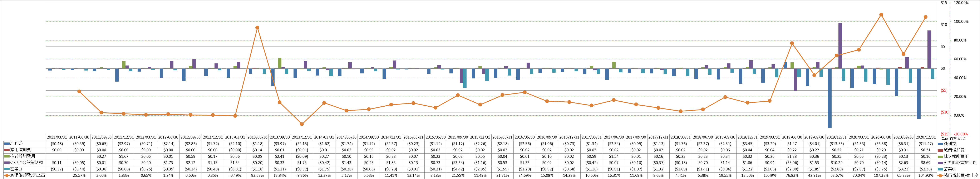Click the 純利益 cell $1.47 under 2019/06/30
This screenshot has width=980, height=179.
click(x=792, y=144)
